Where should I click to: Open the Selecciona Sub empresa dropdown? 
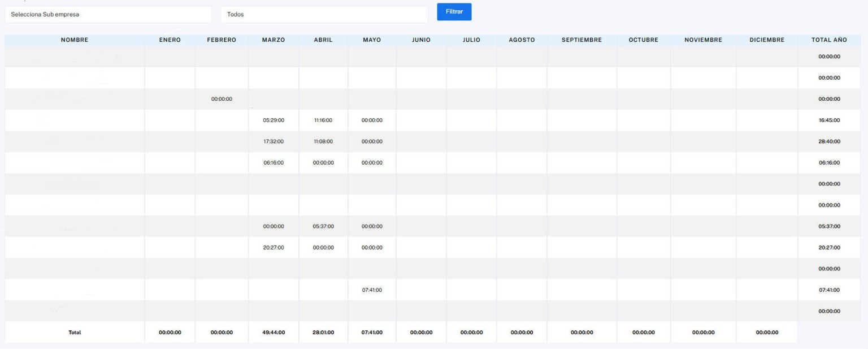click(108, 15)
